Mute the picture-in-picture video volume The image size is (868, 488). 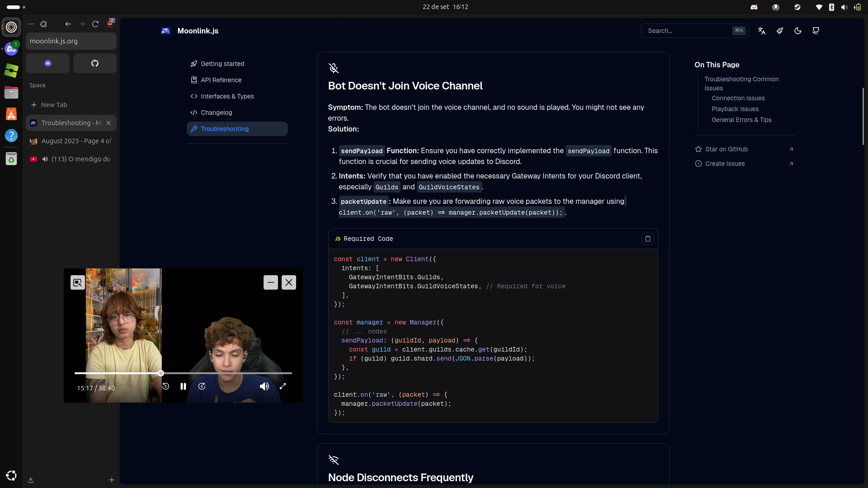point(264,386)
